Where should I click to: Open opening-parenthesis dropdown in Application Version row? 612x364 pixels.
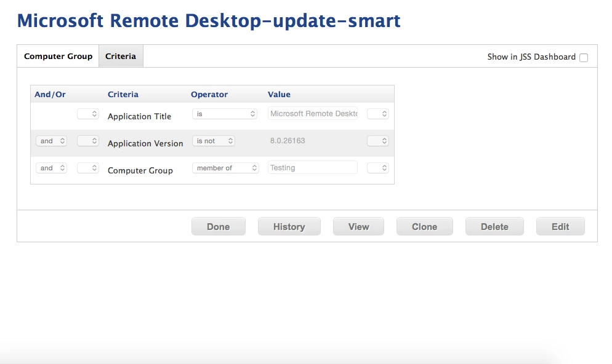click(x=88, y=141)
